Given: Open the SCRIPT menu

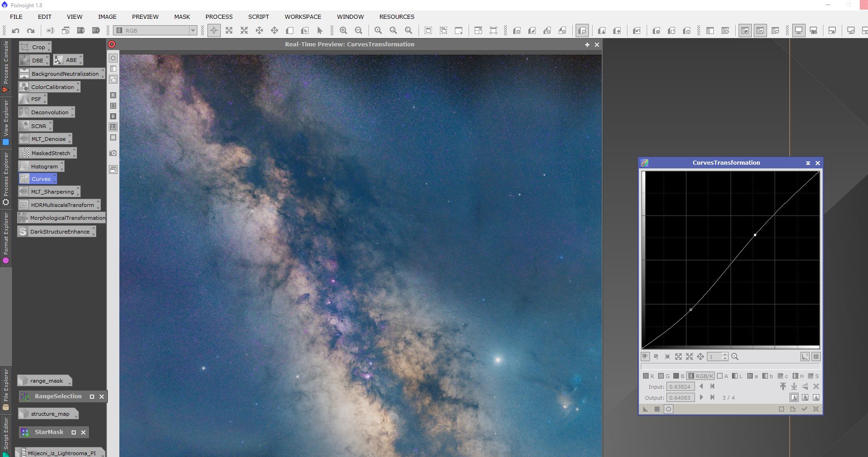Looking at the screenshot, I should 258,17.
